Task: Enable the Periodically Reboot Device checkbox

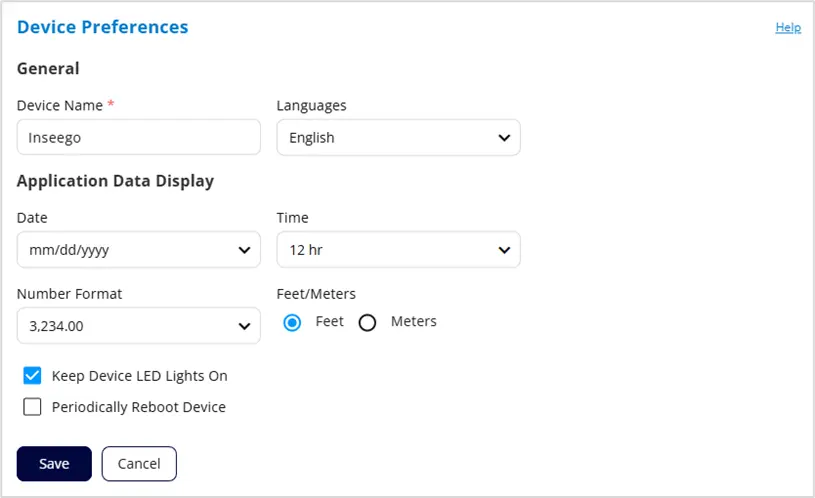Action: (32, 407)
